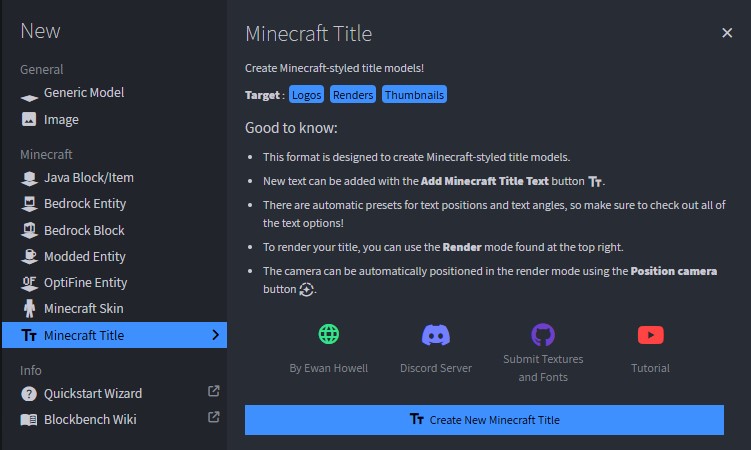Open external link icon beside Blockbench Wiki
Screen dimensions: 751x450
click(213, 418)
